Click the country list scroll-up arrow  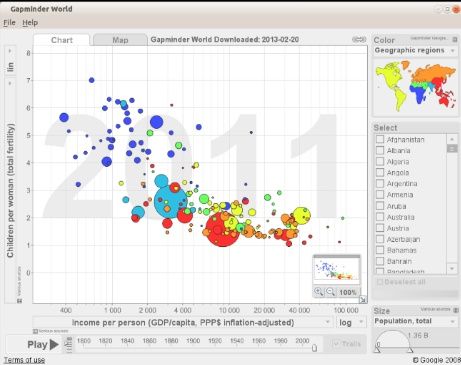[x=452, y=139]
